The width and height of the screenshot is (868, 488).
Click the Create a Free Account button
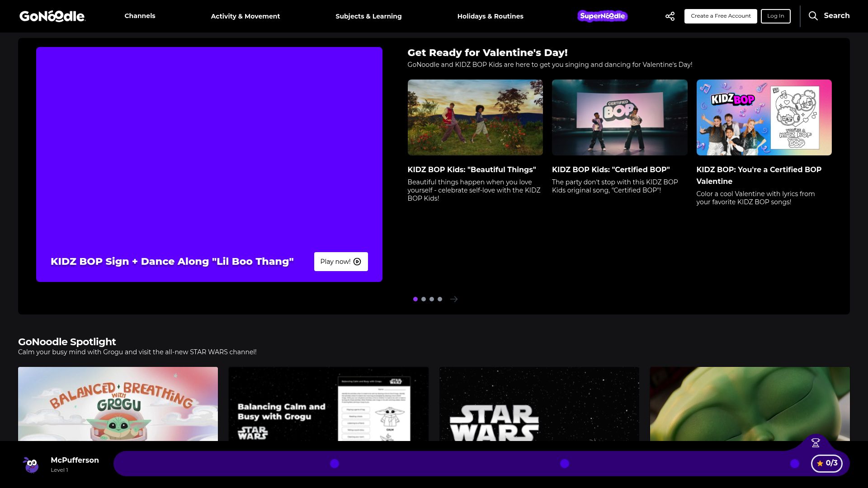pos(720,16)
